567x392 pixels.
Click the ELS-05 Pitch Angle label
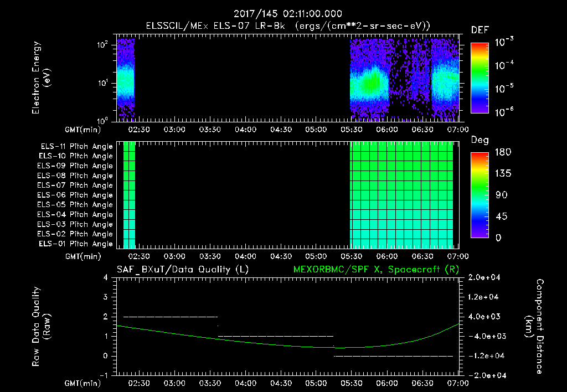click(75, 205)
